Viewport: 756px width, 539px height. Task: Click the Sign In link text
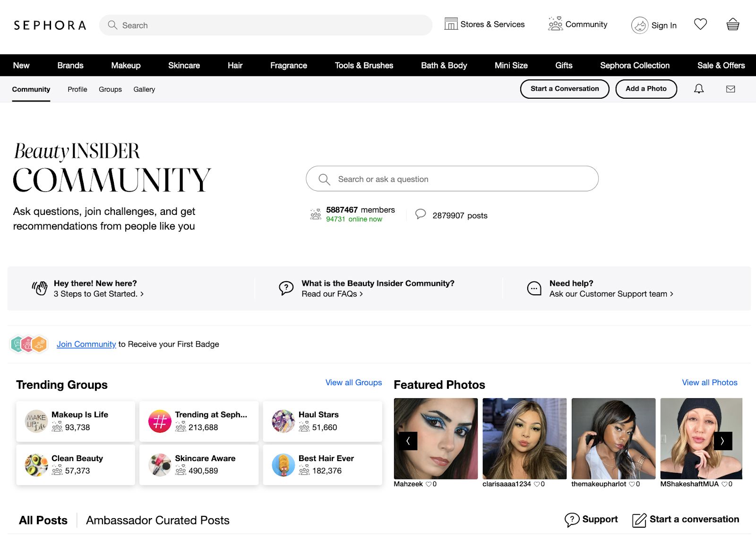click(x=664, y=26)
